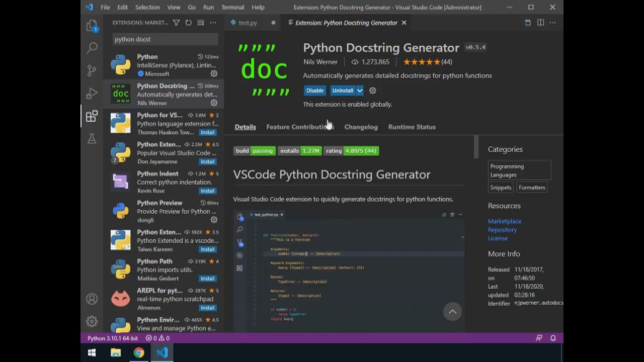The image size is (644, 362).
Task: Click the feedback icon in status bar
Action: point(539,338)
